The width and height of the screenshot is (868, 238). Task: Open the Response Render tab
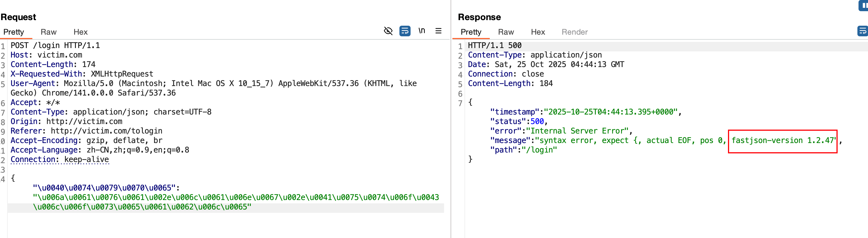pyautogui.click(x=575, y=32)
